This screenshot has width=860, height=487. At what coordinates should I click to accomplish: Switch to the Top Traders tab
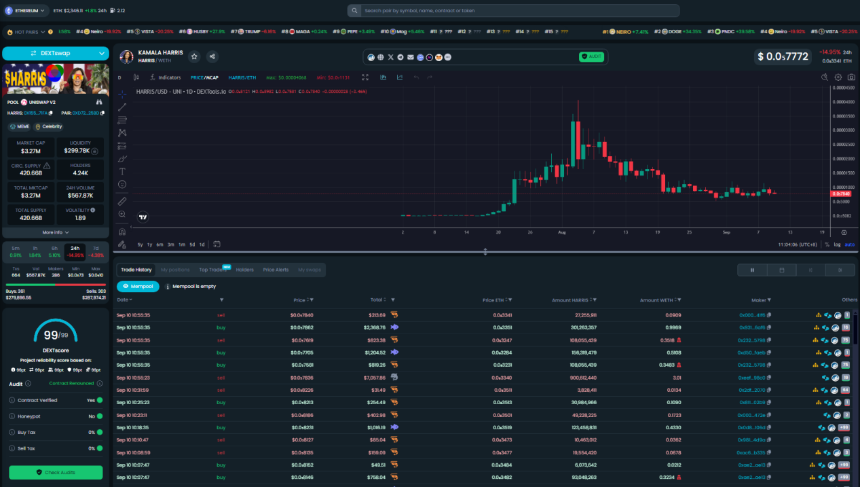[x=212, y=270]
